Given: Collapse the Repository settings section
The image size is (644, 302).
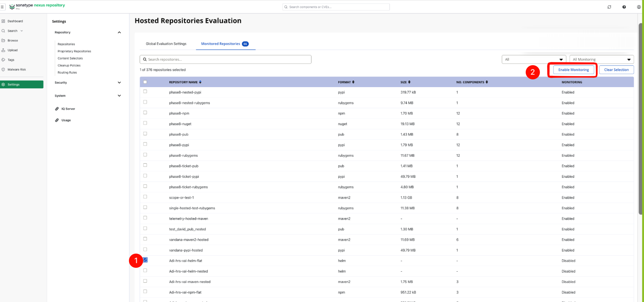Looking at the screenshot, I should 119,33.
